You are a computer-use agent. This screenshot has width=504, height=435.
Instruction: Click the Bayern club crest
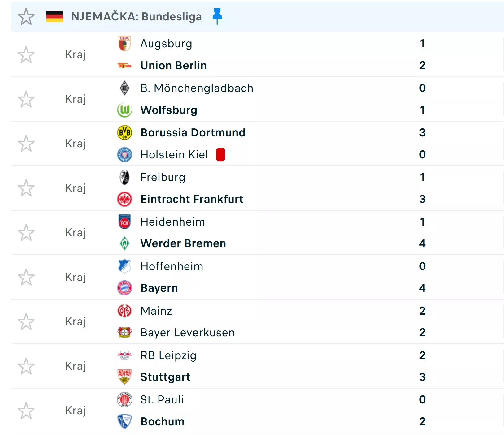click(x=124, y=288)
